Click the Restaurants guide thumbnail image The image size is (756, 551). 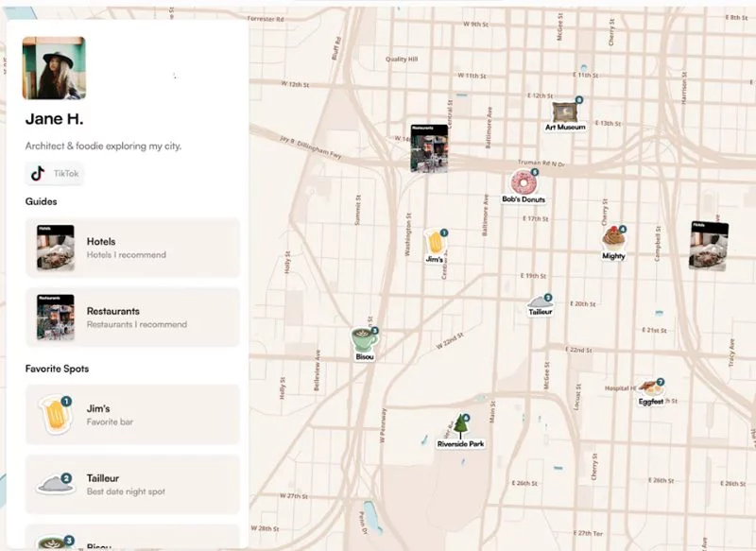[x=56, y=317]
